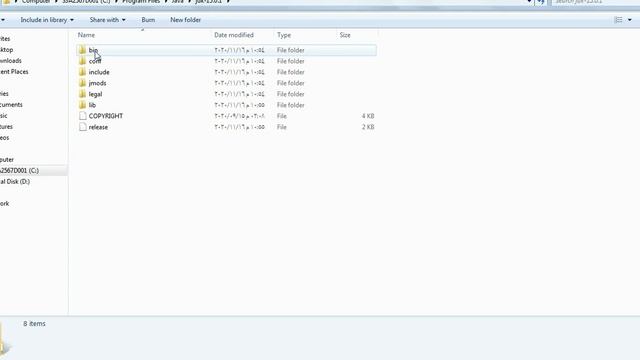Select Libraries in the navigation pane
The width and height of the screenshot is (640, 360).
(x=4, y=94)
